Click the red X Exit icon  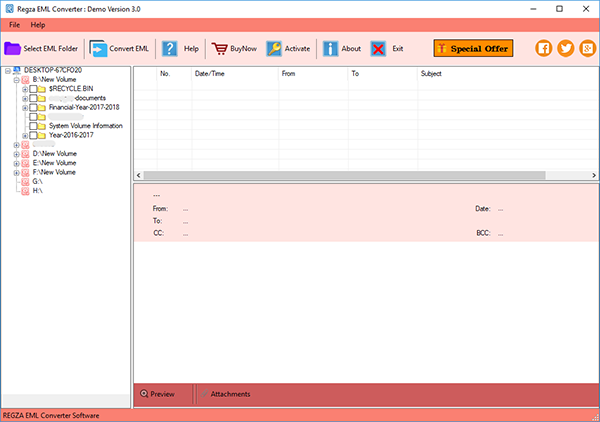pos(378,48)
